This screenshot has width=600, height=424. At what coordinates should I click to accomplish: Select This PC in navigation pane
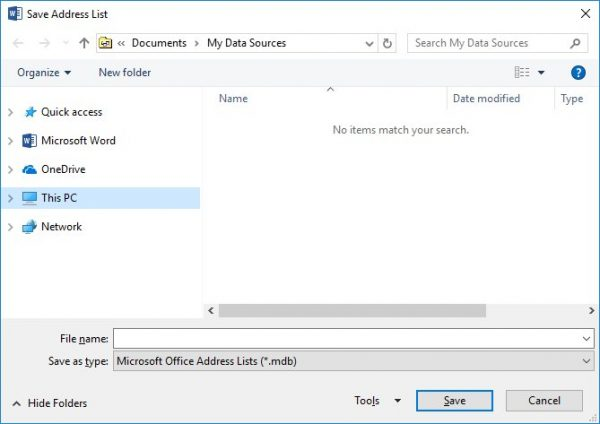[x=59, y=198]
